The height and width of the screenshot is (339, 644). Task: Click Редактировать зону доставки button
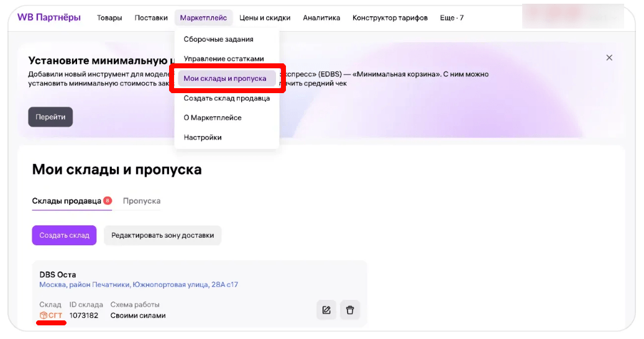coord(162,235)
